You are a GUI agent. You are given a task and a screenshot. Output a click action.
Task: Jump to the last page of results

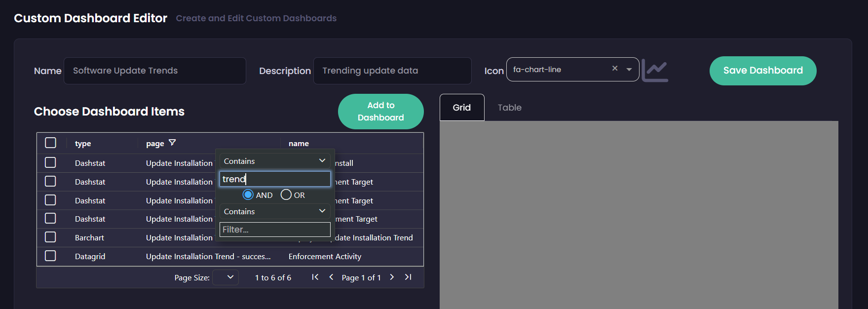tap(408, 277)
